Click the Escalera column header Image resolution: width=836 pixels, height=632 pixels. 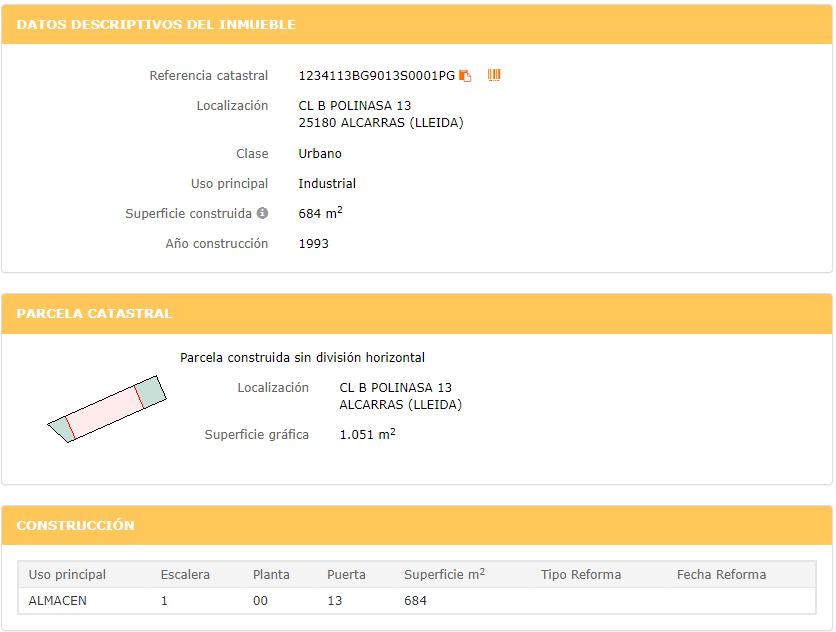coord(185,575)
